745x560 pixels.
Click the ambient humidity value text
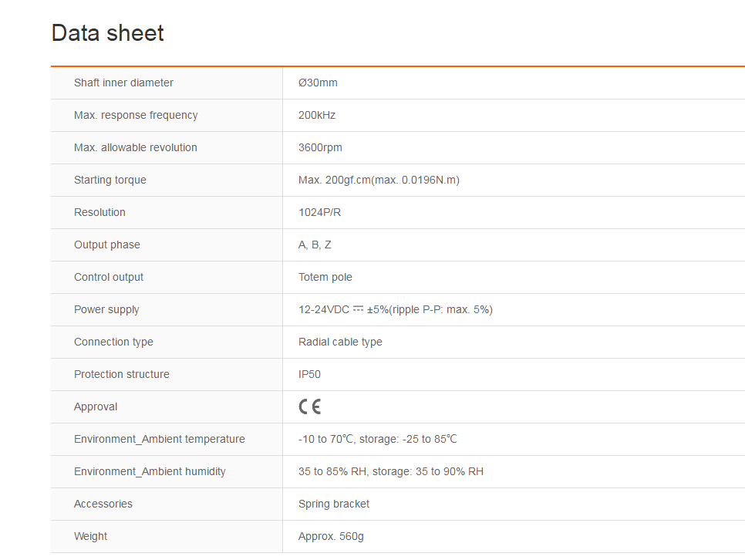391,471
